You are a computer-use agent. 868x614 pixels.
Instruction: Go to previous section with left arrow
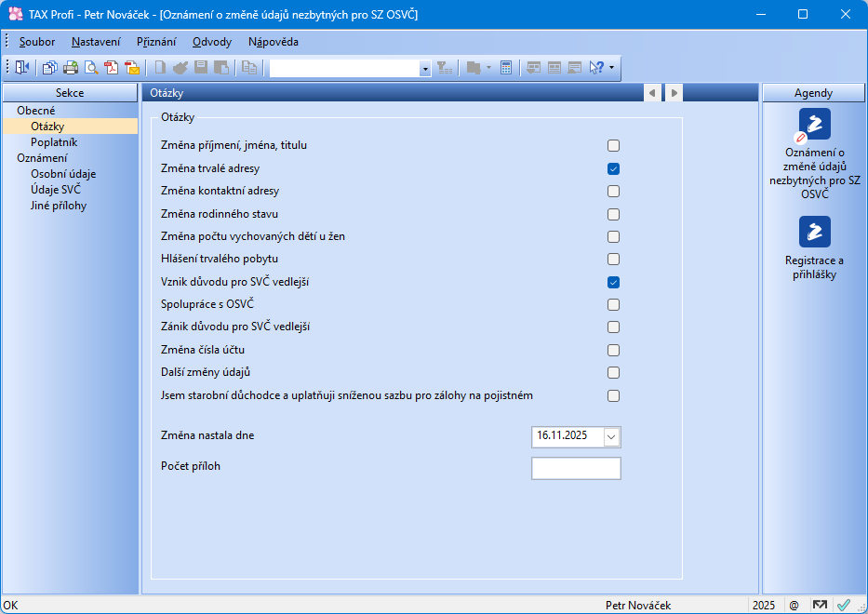(x=652, y=93)
